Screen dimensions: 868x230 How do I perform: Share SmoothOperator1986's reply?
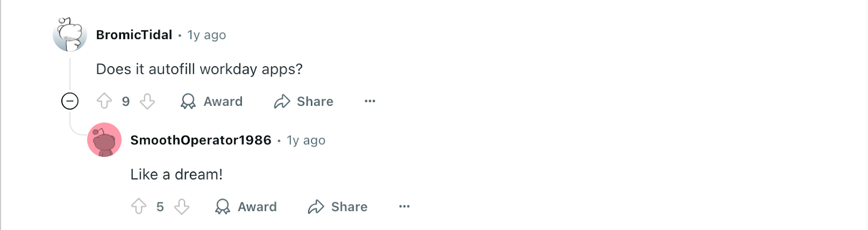[x=338, y=207]
